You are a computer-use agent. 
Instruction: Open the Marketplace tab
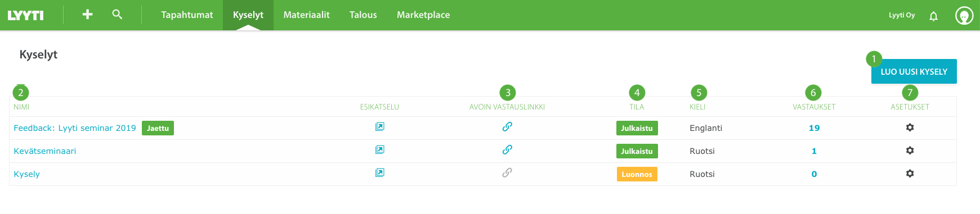point(423,15)
